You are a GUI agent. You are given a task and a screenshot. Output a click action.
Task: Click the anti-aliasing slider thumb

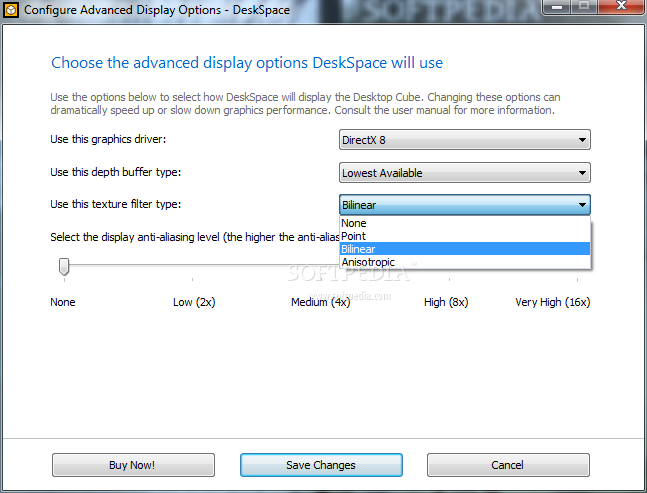(64, 267)
